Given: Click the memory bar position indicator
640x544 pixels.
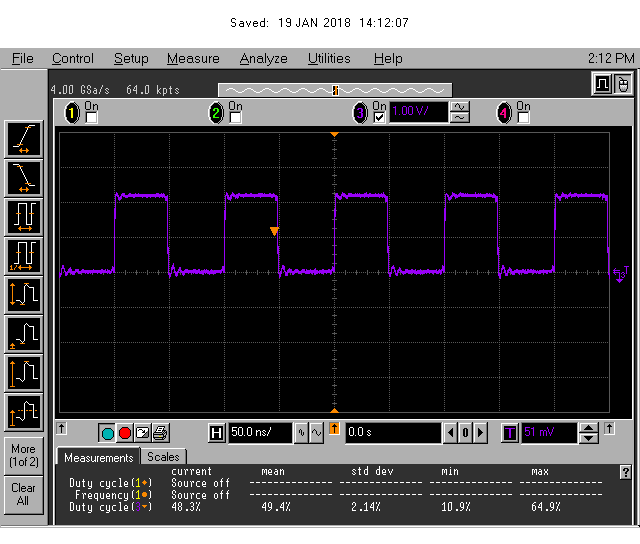Looking at the screenshot, I should pyautogui.click(x=335, y=90).
